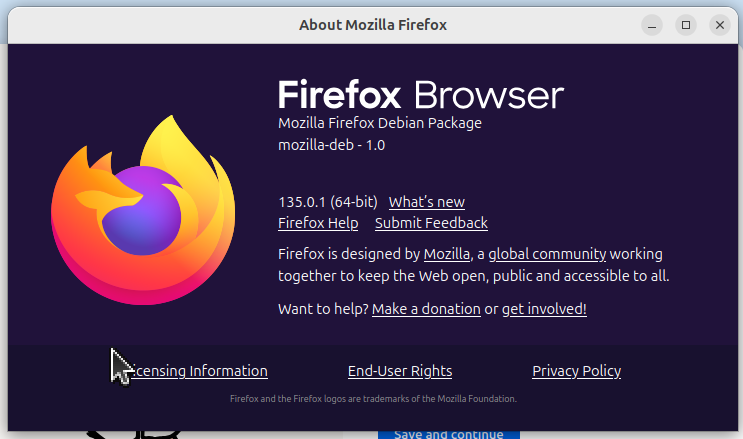Click Mozilla Firefox Debian Package text

pyautogui.click(x=380, y=123)
